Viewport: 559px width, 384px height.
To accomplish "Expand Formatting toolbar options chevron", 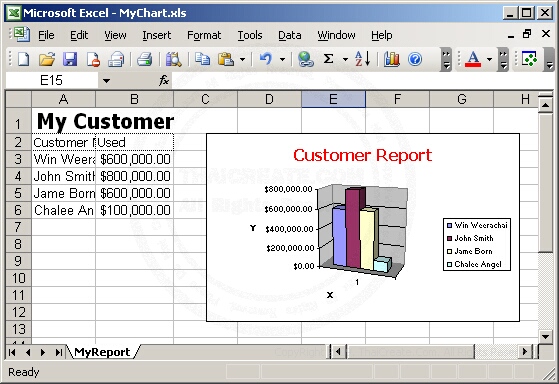I will [503, 60].
